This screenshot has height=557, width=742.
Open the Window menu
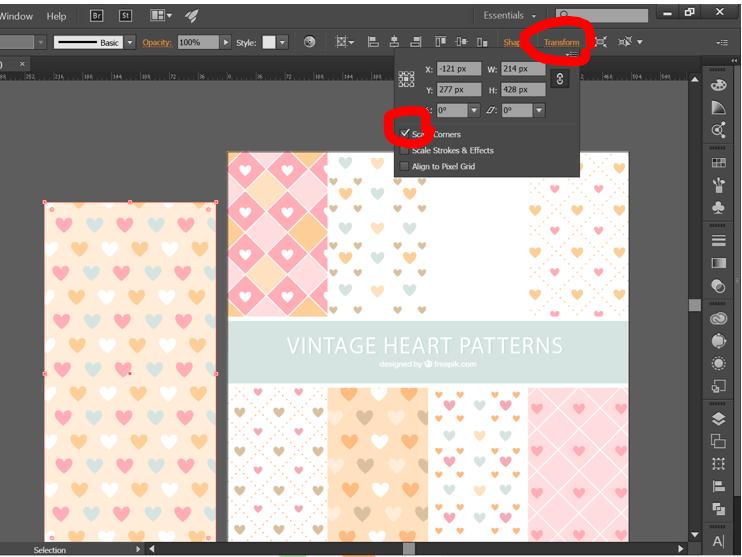pos(16,16)
